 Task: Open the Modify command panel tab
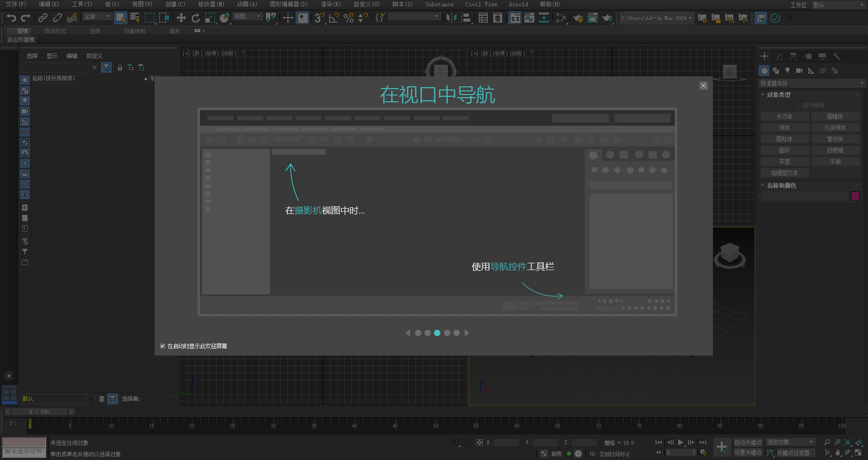(x=779, y=57)
